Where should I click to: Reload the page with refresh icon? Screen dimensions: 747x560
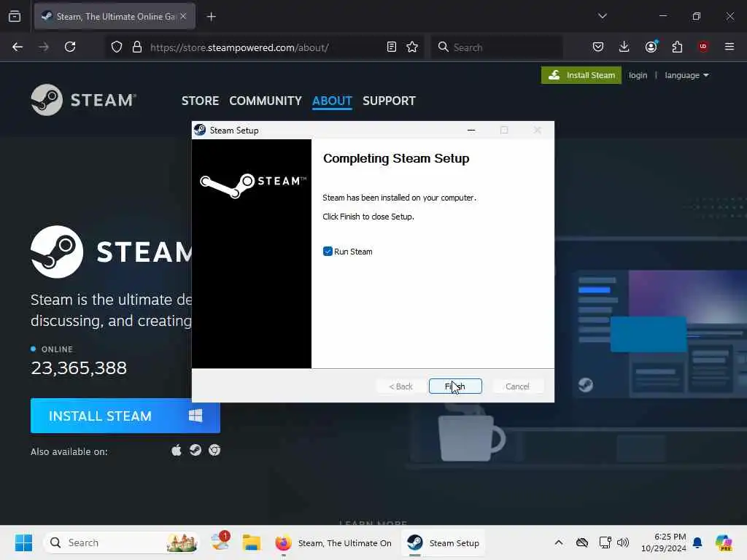click(70, 47)
